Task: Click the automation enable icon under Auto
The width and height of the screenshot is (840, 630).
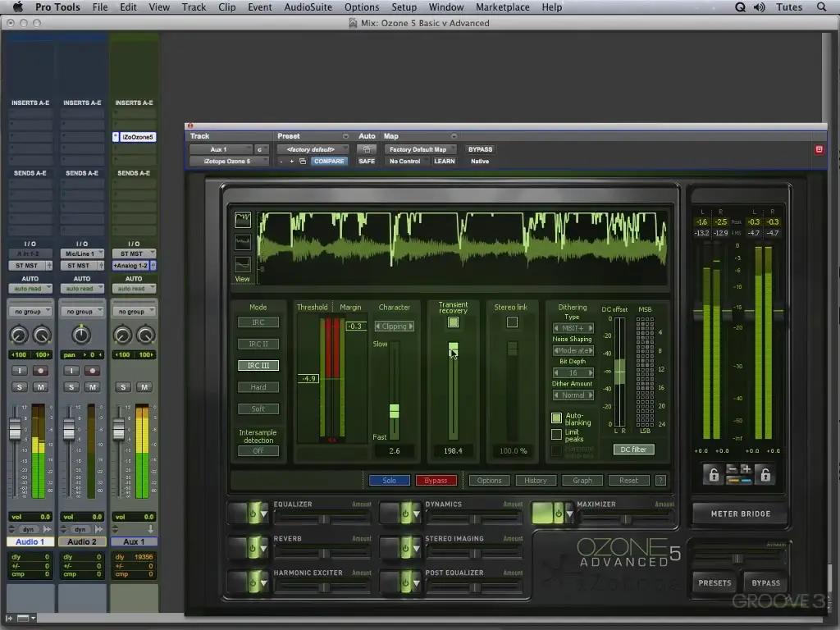Action: [367, 149]
